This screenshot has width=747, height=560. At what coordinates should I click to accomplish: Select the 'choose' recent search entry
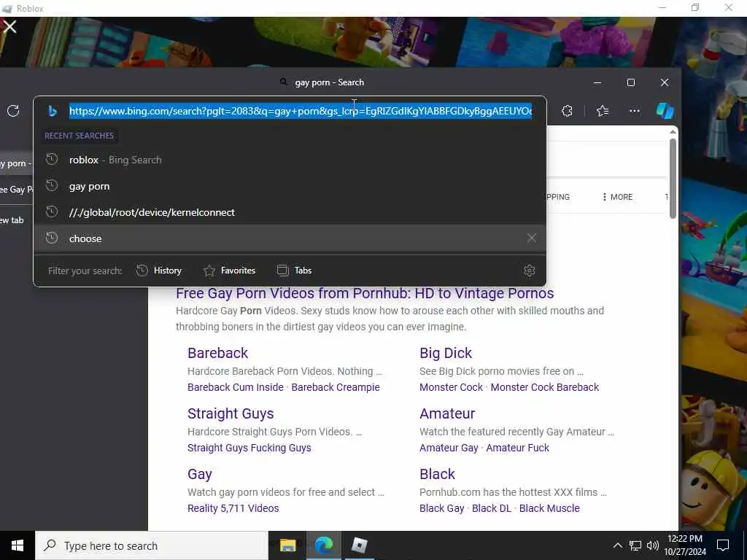point(290,238)
